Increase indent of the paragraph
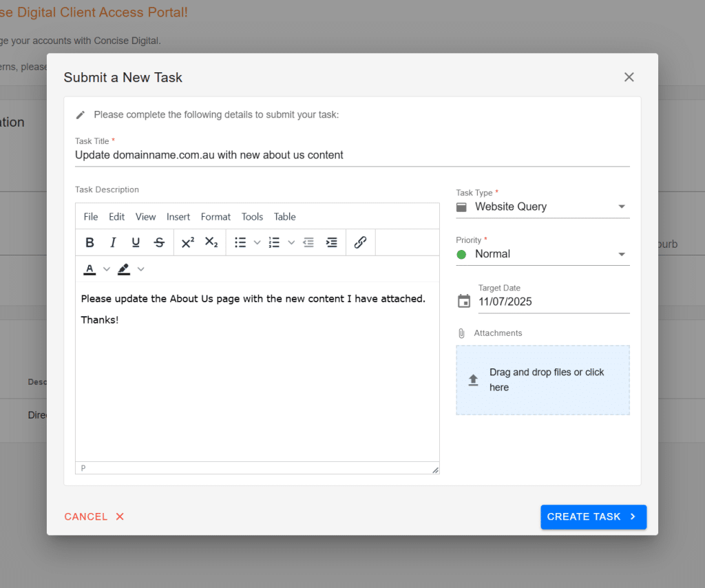Screen dimensions: 705x588 click(331, 242)
